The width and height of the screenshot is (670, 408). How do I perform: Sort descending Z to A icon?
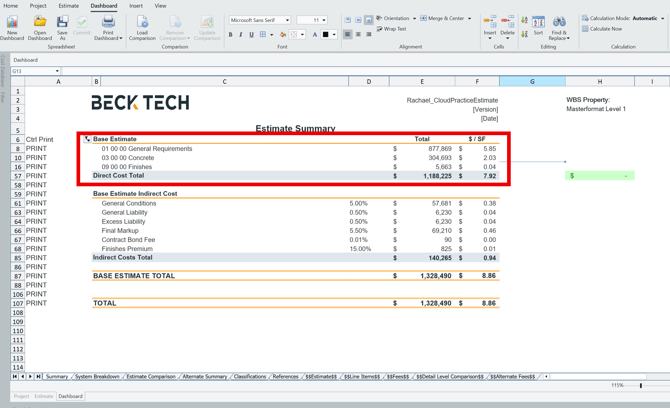(x=524, y=34)
